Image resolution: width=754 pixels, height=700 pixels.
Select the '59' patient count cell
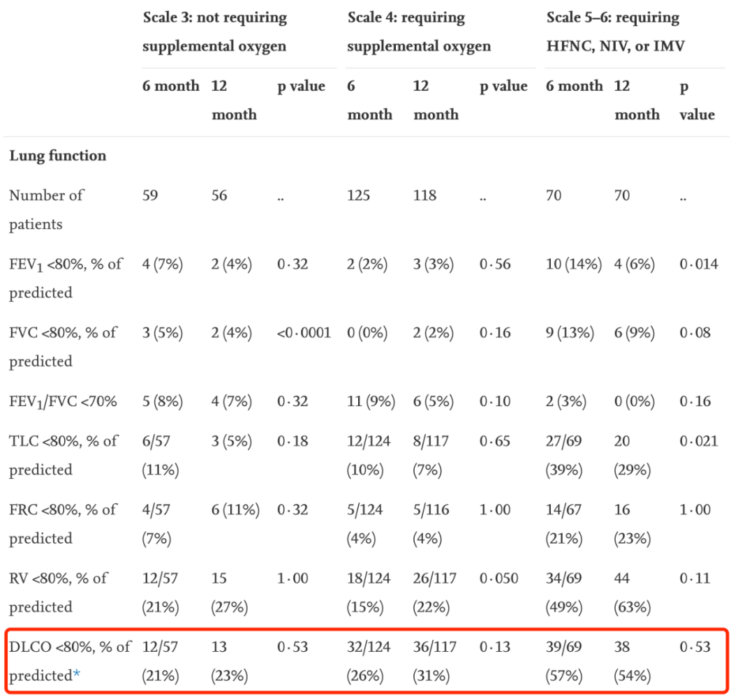[x=150, y=195]
